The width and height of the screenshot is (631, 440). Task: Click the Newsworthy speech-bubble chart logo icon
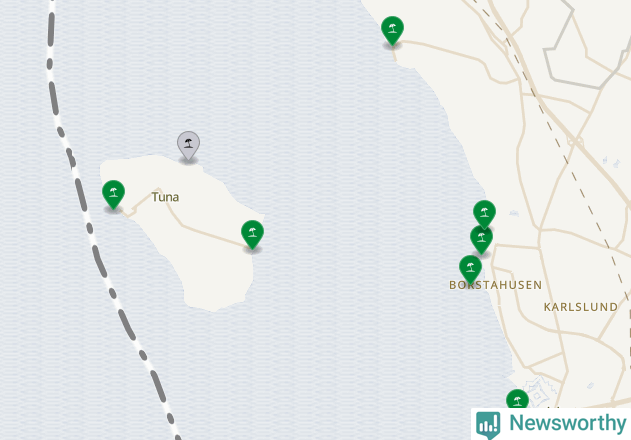pos(488,425)
